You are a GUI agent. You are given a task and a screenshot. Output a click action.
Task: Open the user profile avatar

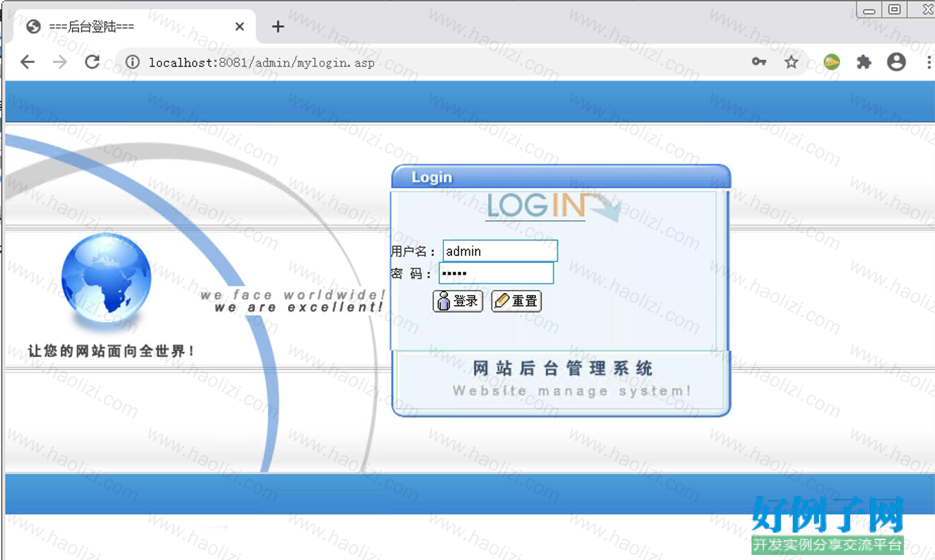(896, 62)
